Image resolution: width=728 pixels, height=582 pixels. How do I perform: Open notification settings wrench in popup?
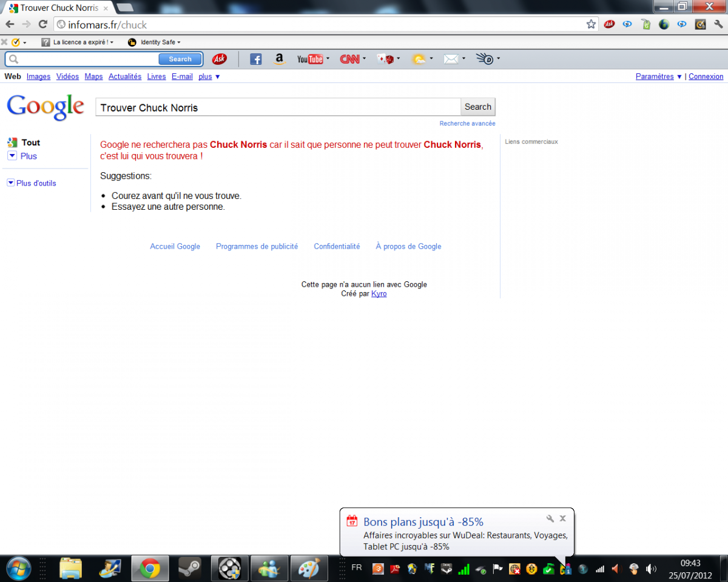pos(550,518)
